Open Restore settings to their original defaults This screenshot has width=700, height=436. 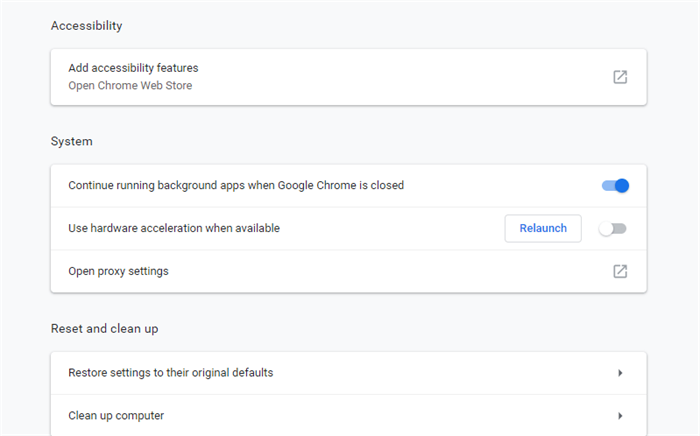click(x=349, y=373)
